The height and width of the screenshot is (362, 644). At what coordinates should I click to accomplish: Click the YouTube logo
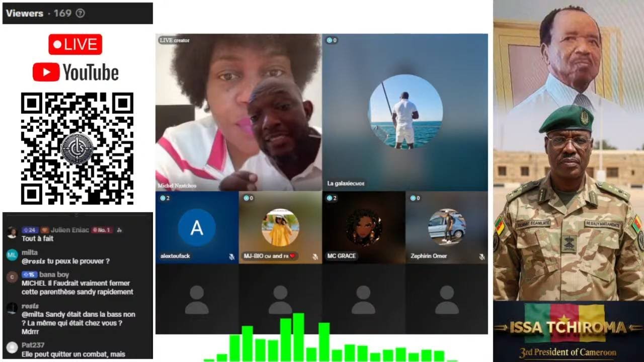(75, 72)
